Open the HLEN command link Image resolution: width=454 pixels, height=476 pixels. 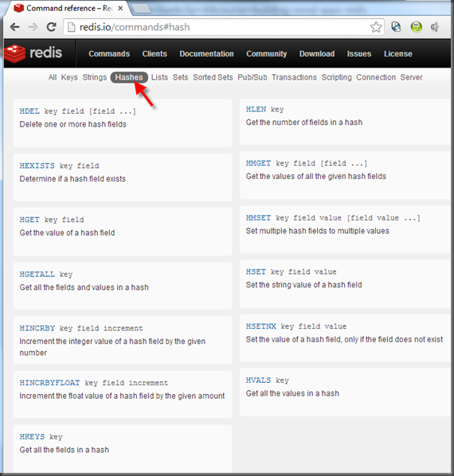tap(256, 109)
